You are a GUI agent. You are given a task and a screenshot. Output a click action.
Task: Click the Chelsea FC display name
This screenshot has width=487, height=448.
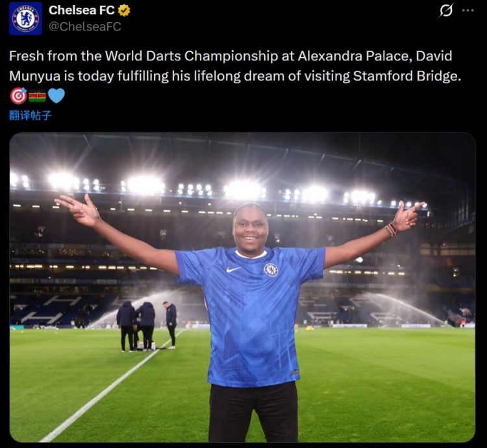(x=82, y=10)
